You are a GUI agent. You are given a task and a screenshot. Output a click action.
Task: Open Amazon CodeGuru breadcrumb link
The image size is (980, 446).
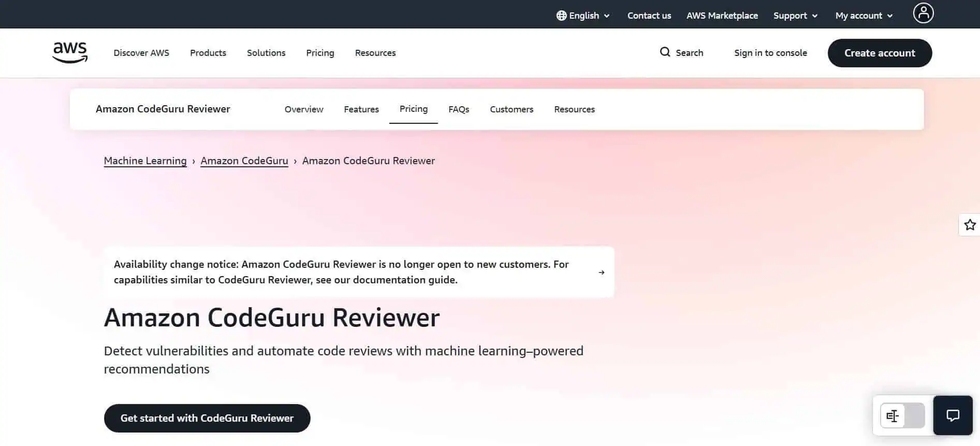[x=244, y=161]
